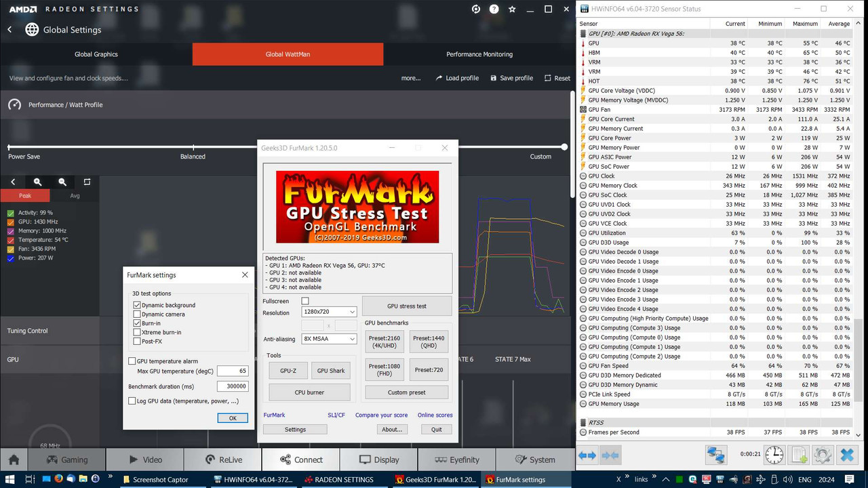Zoom in on WattMan graph
This screenshot has height=488, width=868.
coord(37,182)
